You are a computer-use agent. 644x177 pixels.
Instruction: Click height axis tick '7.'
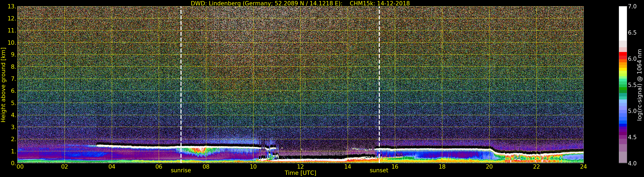point(13,79)
